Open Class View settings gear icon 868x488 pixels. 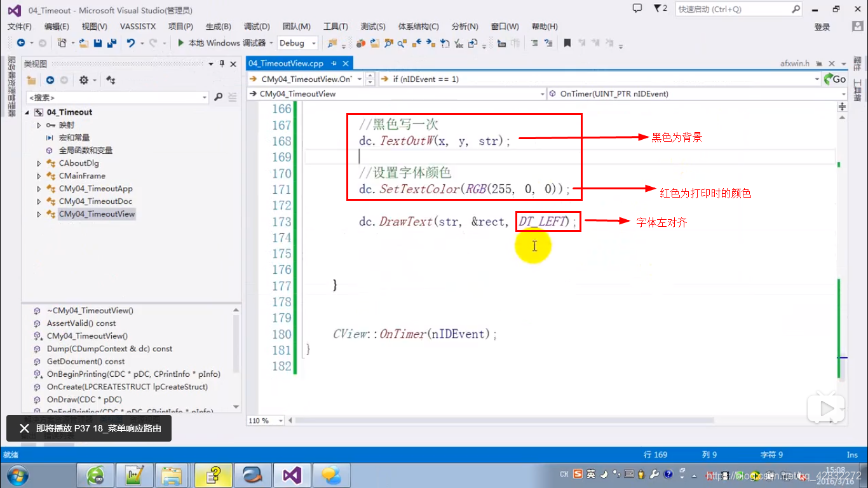(84, 80)
